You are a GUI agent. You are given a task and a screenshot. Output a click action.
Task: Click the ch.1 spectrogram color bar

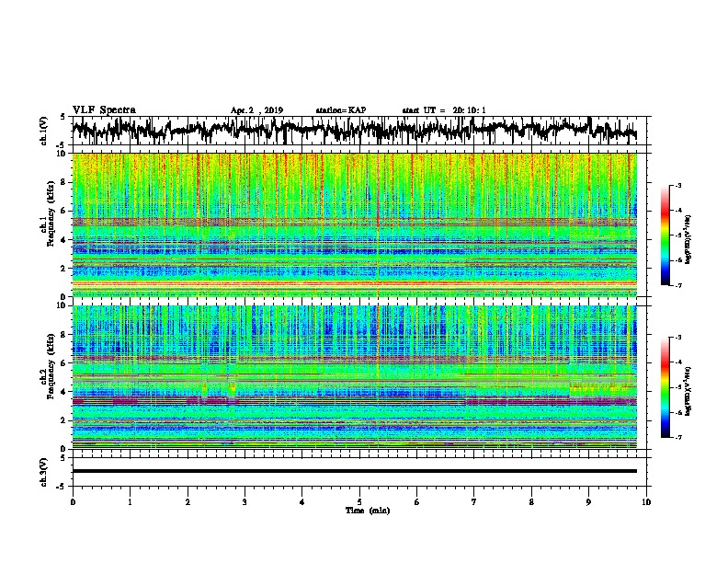(665, 236)
